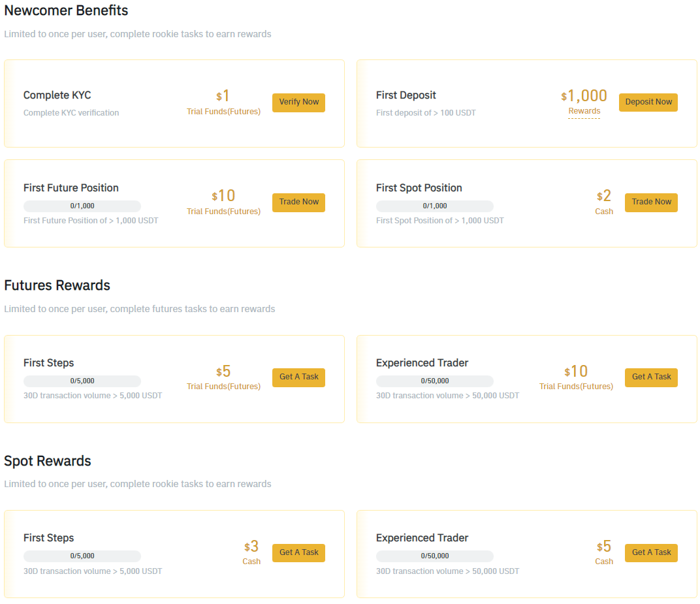
Task: Click the Complete KYC card title
Action: point(57,95)
